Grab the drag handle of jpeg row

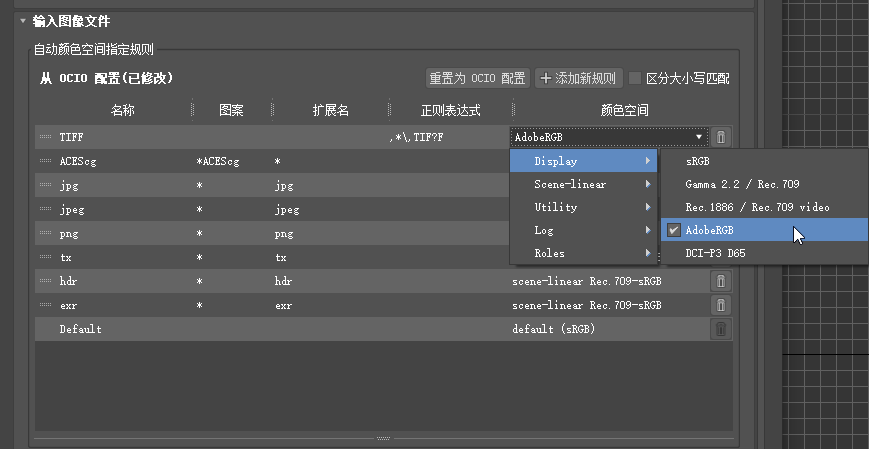[x=46, y=209]
